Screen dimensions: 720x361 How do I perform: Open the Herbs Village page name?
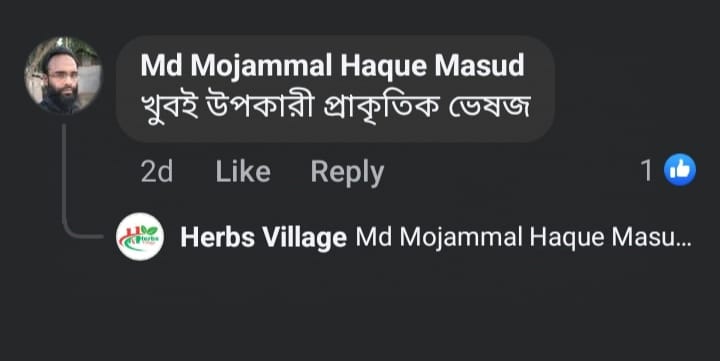coord(264,238)
